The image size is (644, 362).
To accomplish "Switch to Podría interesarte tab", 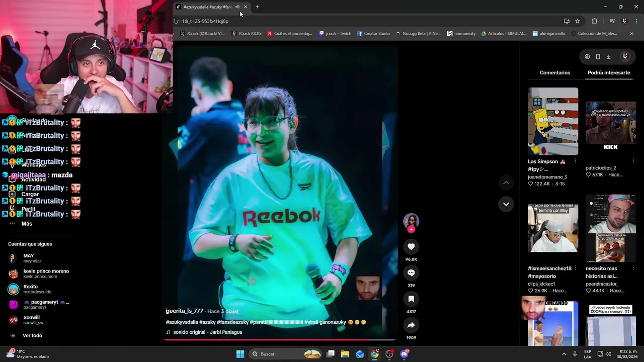I will [x=609, y=73].
